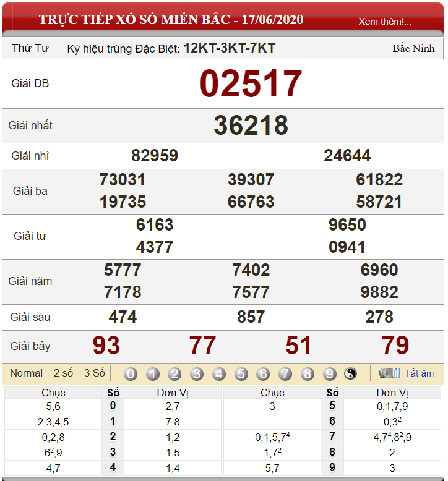448x481 pixels.
Task: Click the number 5 ball filter
Action: [x=241, y=374]
